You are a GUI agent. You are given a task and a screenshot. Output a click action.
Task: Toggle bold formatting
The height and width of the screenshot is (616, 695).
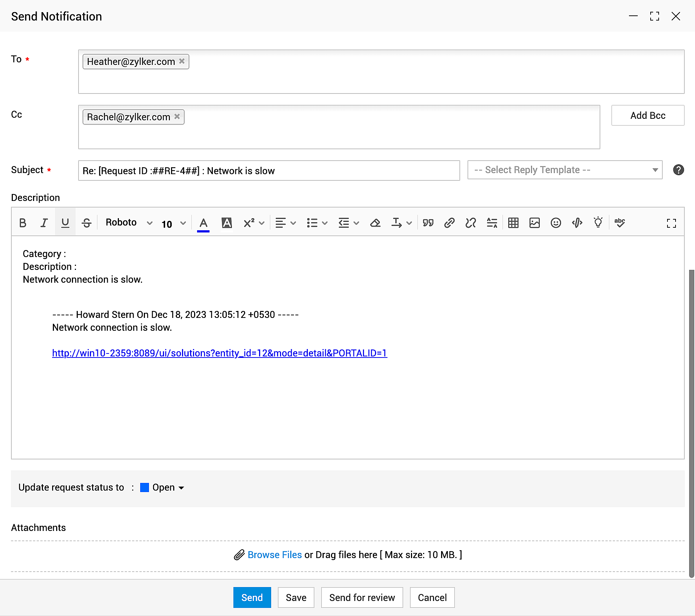[x=23, y=223]
